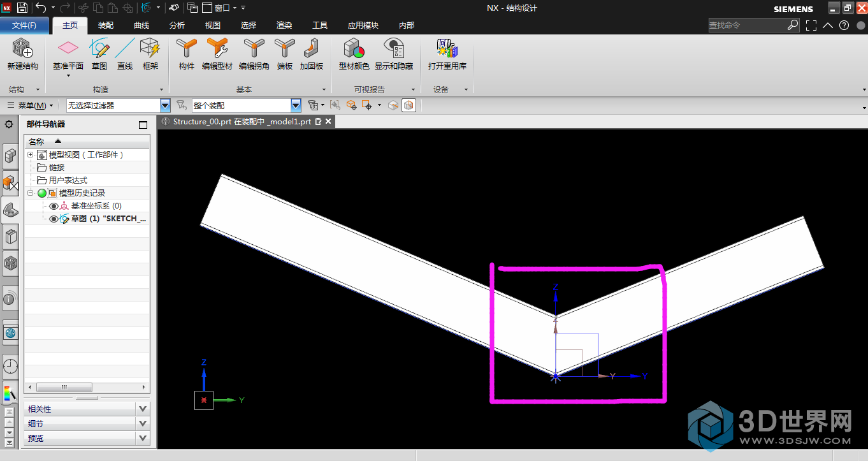The image size is (868, 461).
Task: Open the color palette sidebar tab
Action: (x=10, y=393)
